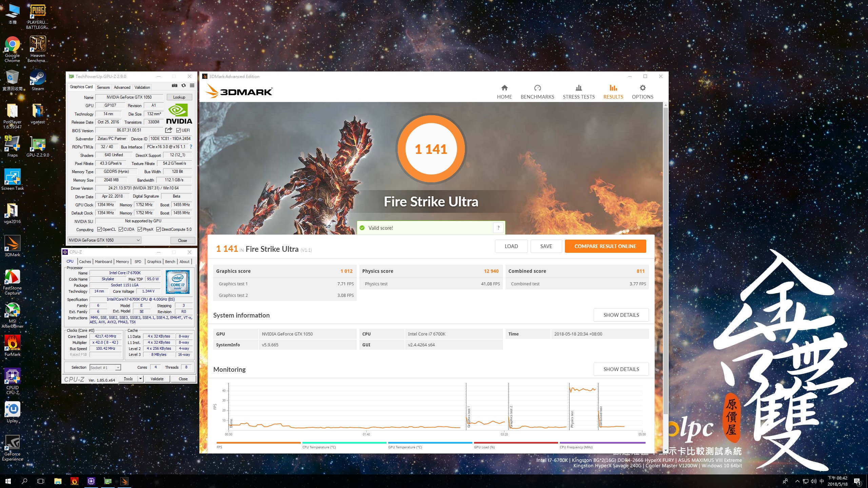Click the BIOS share/export icon
This screenshot has width=868, height=488.
[169, 130]
